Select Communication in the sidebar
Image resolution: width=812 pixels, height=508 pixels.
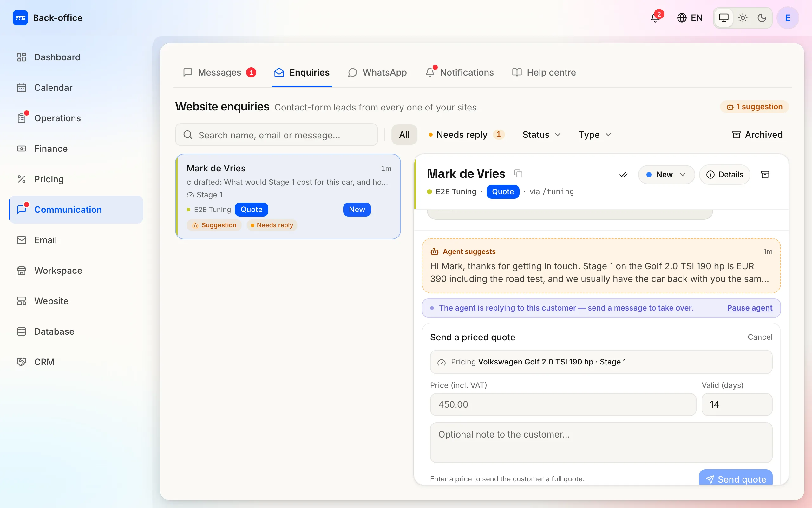coord(76,210)
